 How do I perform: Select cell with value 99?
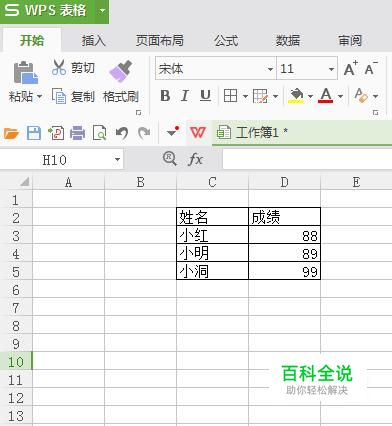point(284,271)
